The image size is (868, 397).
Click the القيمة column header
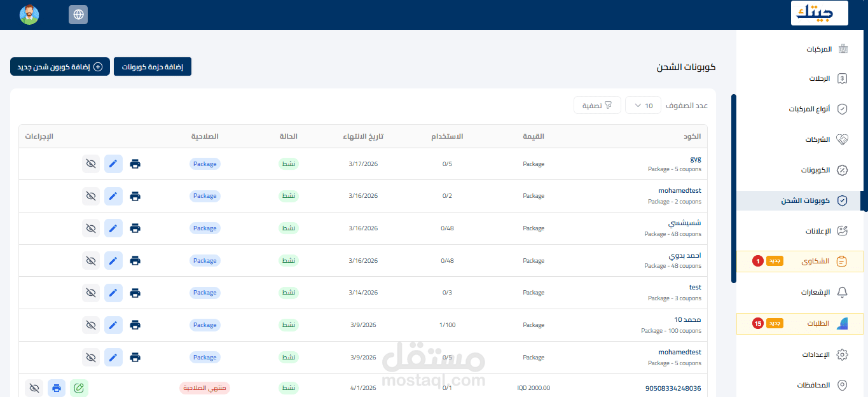coord(534,137)
